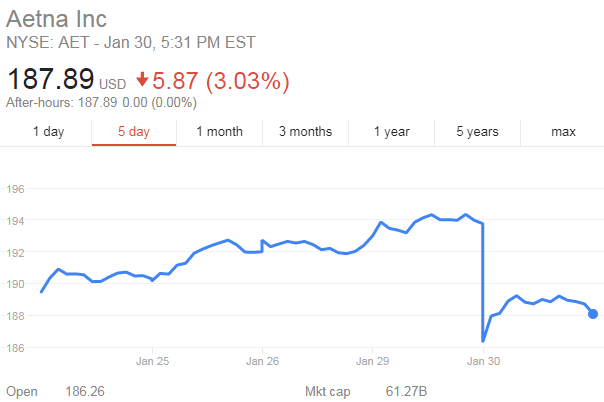Click the 187.89 stock price
The height and width of the screenshot is (402, 604).
(x=51, y=78)
